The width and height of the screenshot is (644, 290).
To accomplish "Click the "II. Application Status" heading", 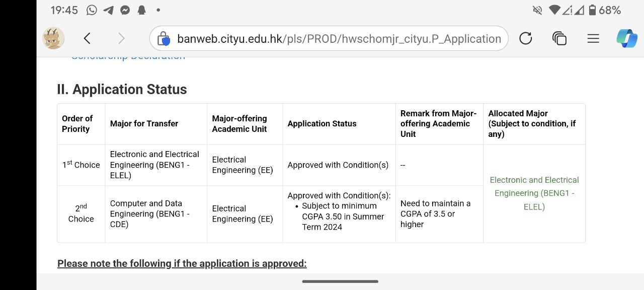I will (x=122, y=90).
